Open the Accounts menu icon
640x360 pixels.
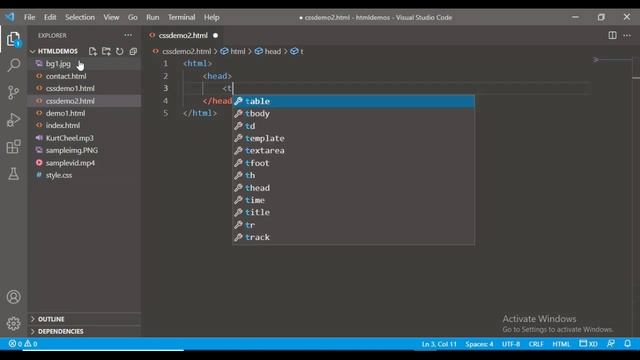pyautogui.click(x=13, y=297)
